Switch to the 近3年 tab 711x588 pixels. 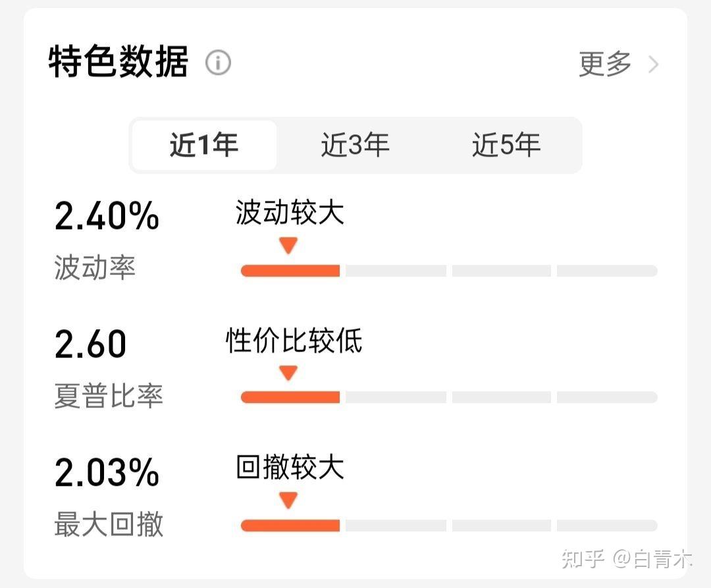click(354, 145)
